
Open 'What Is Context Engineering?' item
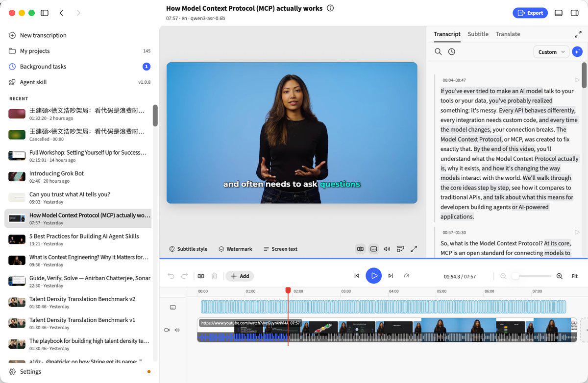pos(78,261)
